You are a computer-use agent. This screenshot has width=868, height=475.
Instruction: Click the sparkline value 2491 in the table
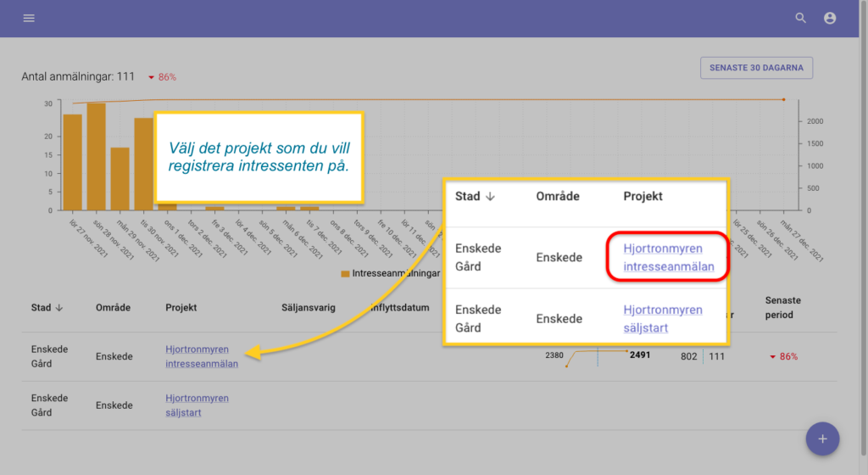640,355
